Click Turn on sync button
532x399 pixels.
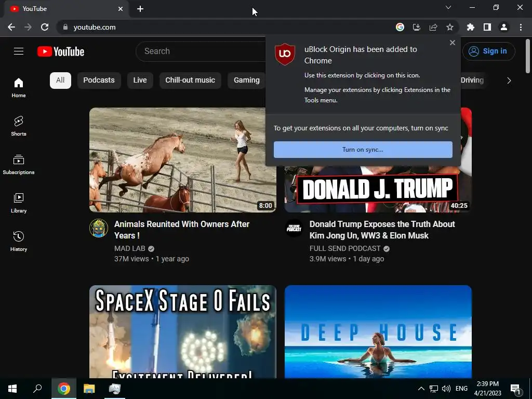click(363, 150)
